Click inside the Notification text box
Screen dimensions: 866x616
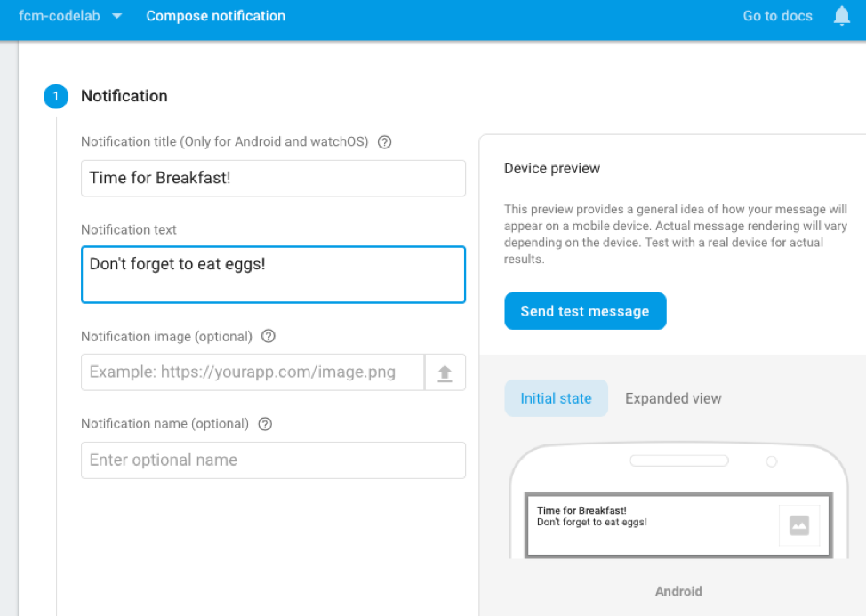click(273, 275)
